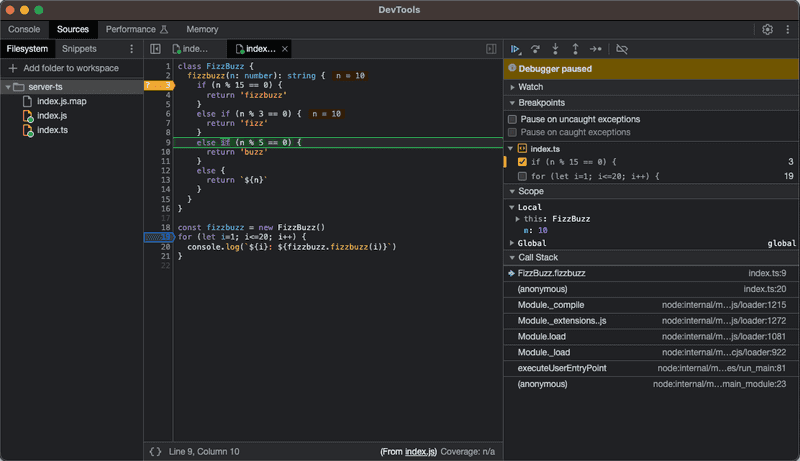Expand the Global scope
Image resolution: width=800 pixels, height=461 pixels.
coord(512,243)
